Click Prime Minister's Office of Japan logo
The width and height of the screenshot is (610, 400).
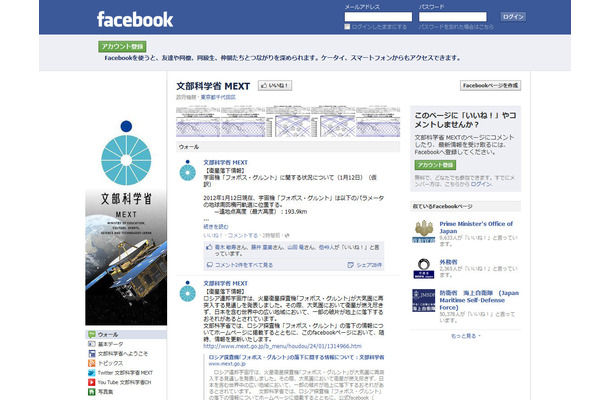[423, 231]
